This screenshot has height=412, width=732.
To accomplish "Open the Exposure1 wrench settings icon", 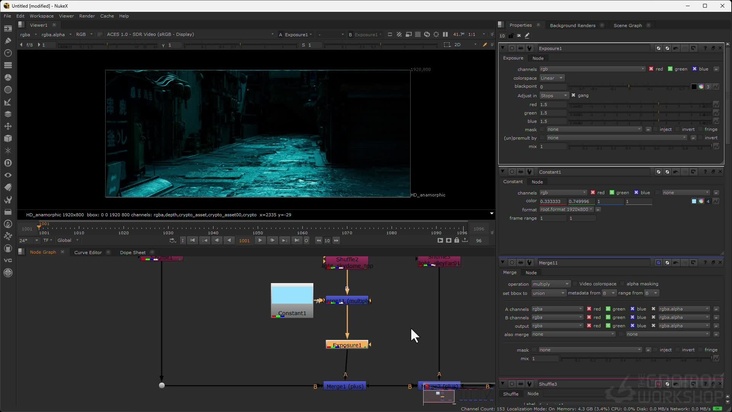I will (x=529, y=48).
